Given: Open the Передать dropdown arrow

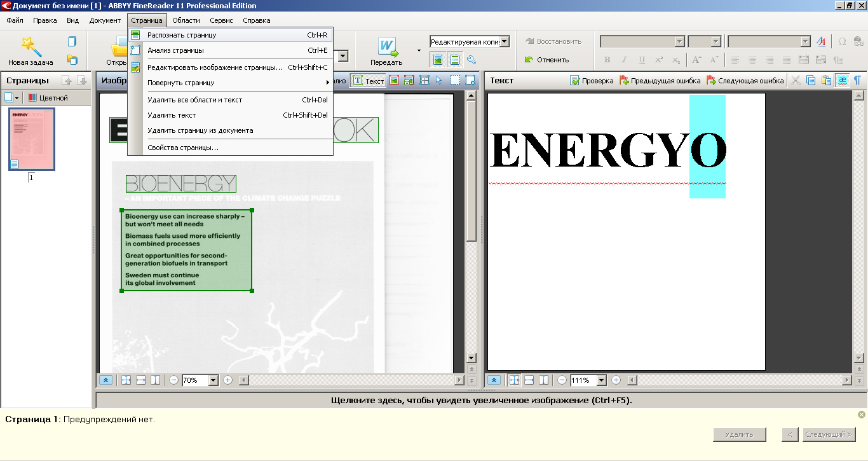Looking at the screenshot, I should [x=419, y=50].
